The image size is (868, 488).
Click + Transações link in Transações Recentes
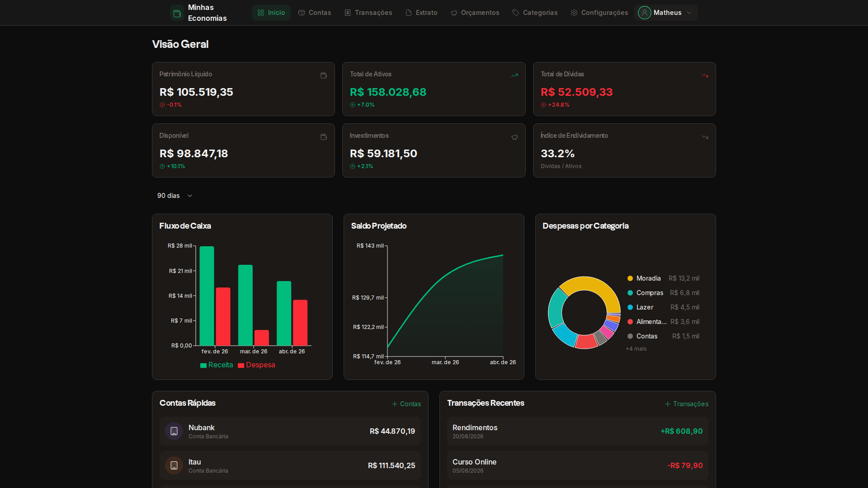(x=686, y=404)
